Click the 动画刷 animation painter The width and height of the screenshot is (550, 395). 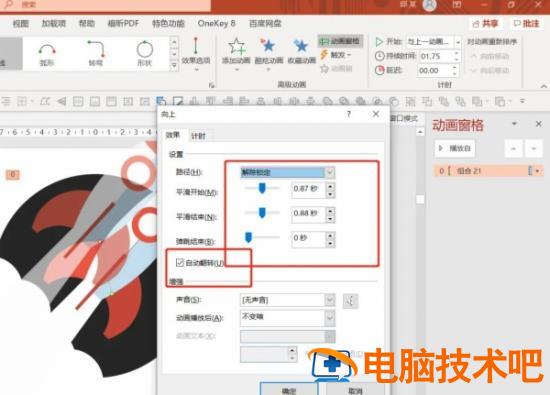point(336,68)
